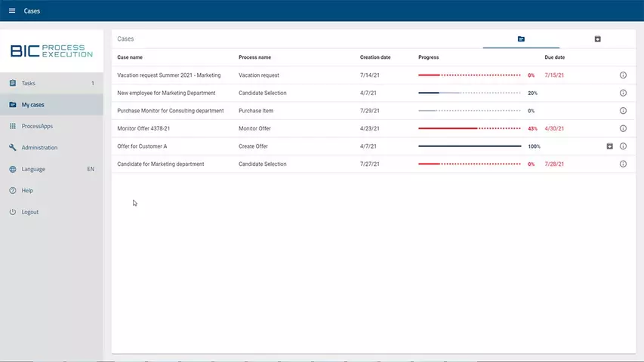This screenshot has height=362, width=644.
Task: Open ProcessApps from the sidebar
Action: point(37,126)
